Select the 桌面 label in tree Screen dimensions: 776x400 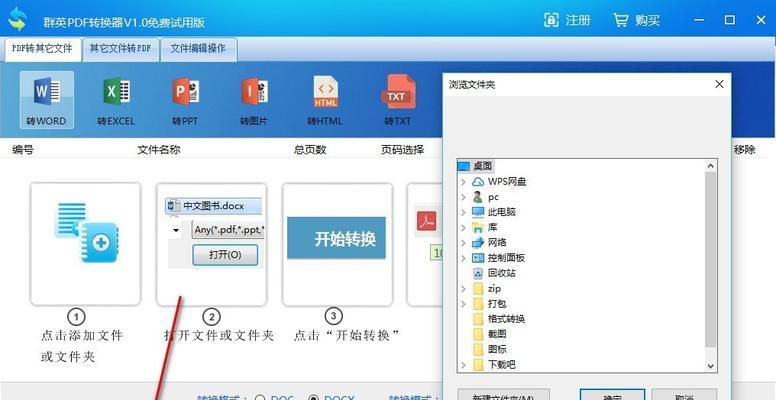[483, 166]
